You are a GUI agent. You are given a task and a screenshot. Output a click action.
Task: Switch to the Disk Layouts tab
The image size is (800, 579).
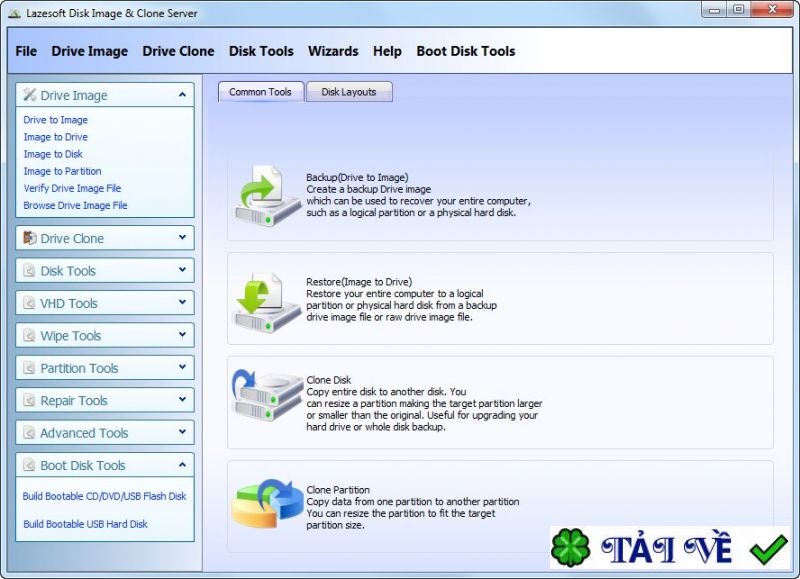pyautogui.click(x=349, y=92)
